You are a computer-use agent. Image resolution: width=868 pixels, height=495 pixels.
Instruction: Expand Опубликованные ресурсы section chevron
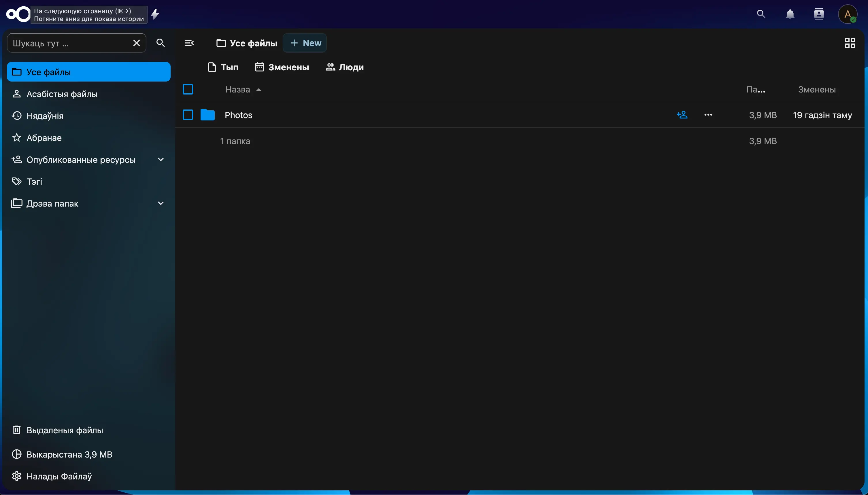[x=161, y=159]
